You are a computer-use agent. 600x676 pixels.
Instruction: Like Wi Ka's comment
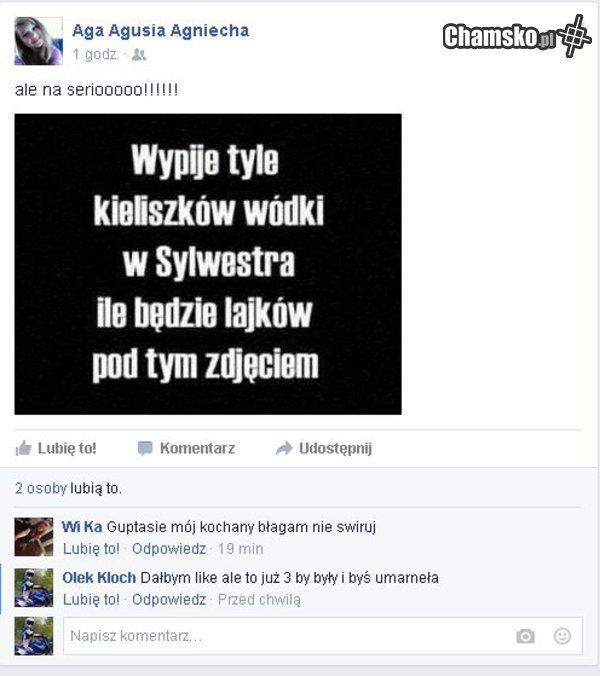tap(91, 549)
